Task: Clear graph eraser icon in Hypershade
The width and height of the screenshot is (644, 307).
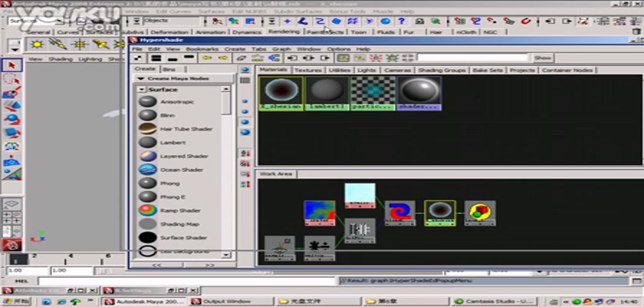Action: pyautogui.click(x=242, y=58)
